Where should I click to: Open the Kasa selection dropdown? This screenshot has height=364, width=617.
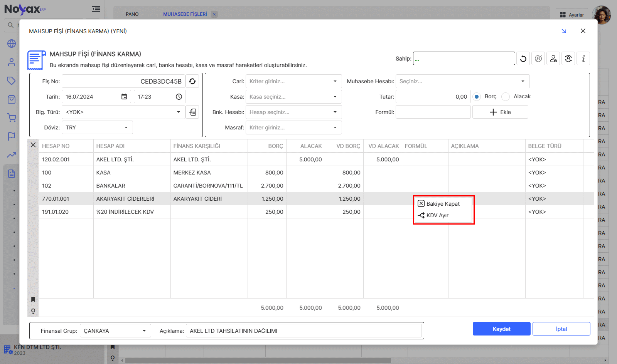335,97
